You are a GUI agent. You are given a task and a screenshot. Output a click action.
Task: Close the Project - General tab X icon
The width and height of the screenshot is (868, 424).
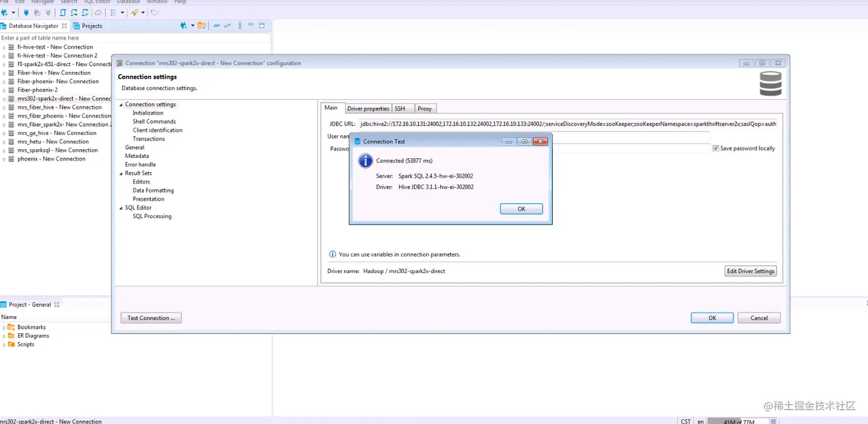(x=57, y=305)
